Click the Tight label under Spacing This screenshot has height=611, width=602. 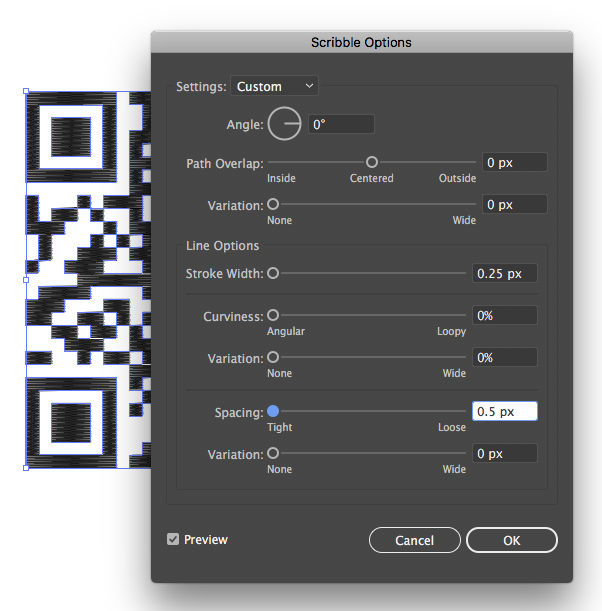coord(280,427)
